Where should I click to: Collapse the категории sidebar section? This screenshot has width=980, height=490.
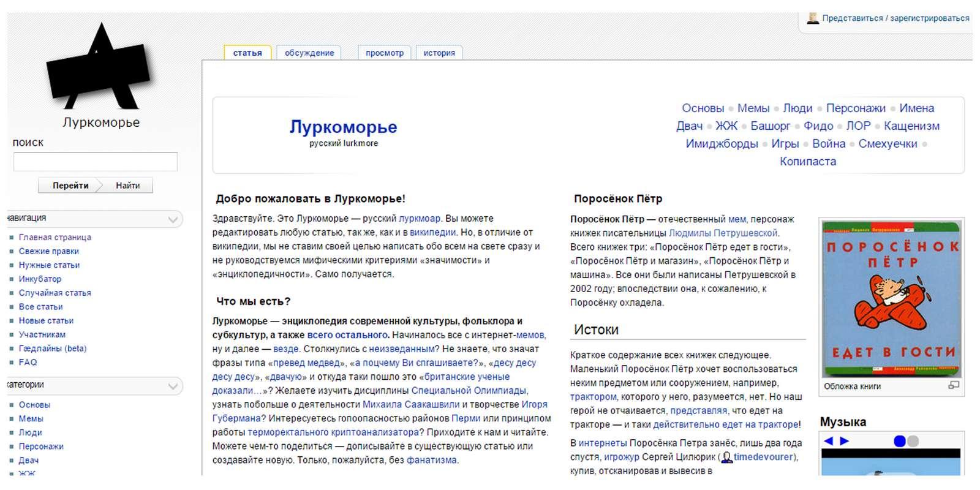tap(173, 386)
